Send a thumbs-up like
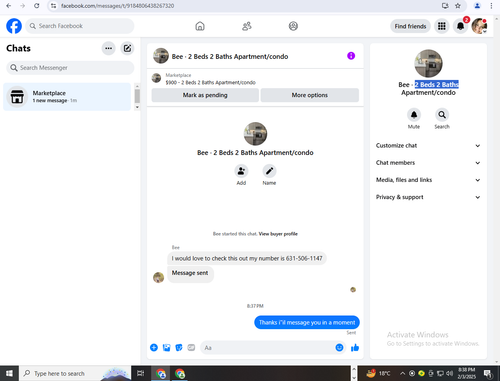The image size is (500, 381). click(x=355, y=348)
